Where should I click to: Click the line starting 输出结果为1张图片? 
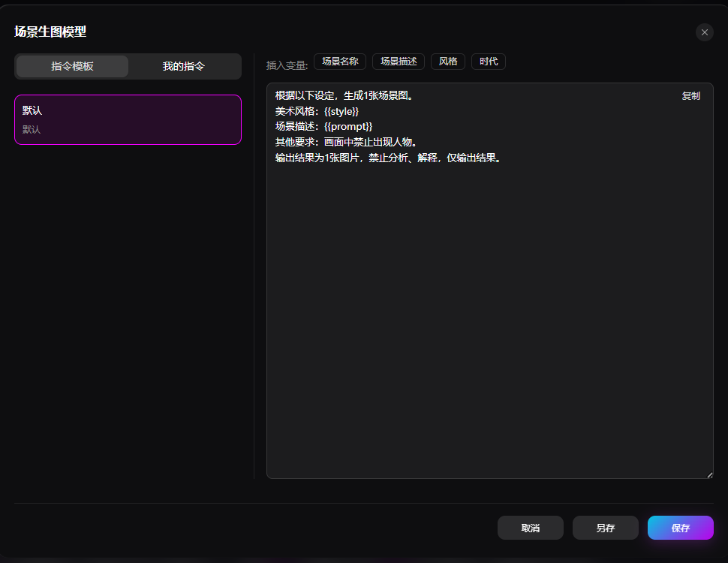point(389,158)
